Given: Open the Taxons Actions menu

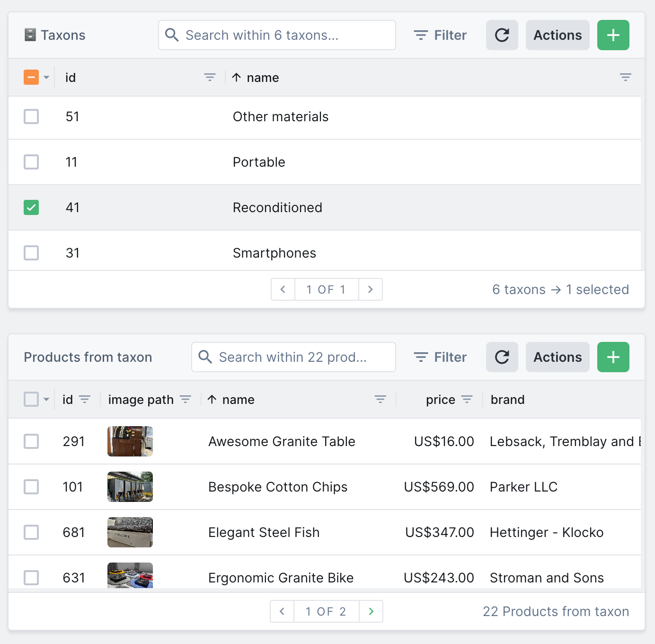Looking at the screenshot, I should (x=558, y=35).
